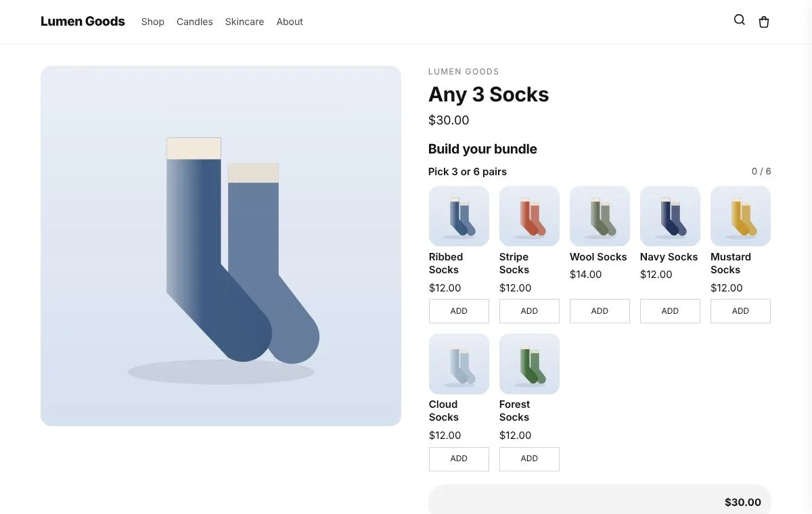Image resolution: width=812 pixels, height=514 pixels.
Task: Add Ribbed Socks to the bundle
Action: coord(459,311)
